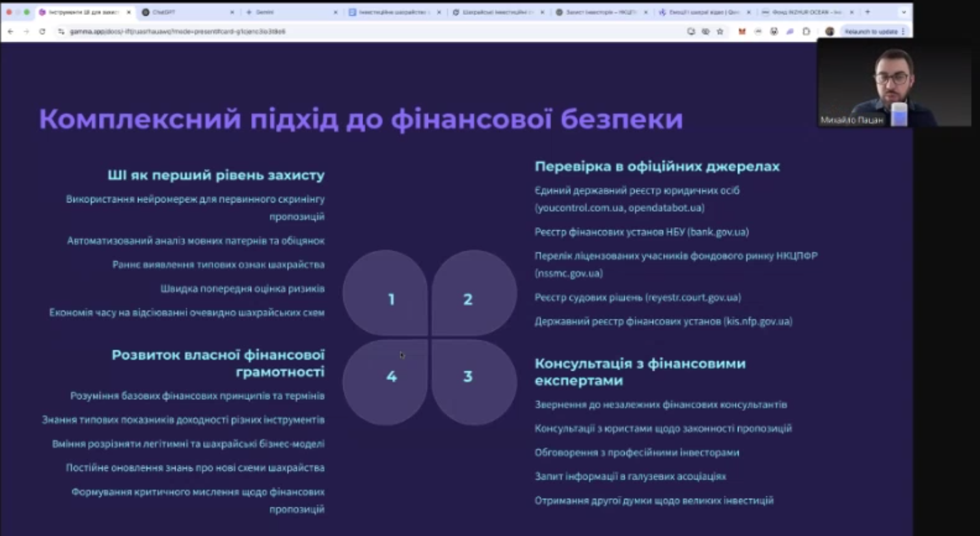Open a new browser tab
980x536 pixels.
click(x=867, y=12)
